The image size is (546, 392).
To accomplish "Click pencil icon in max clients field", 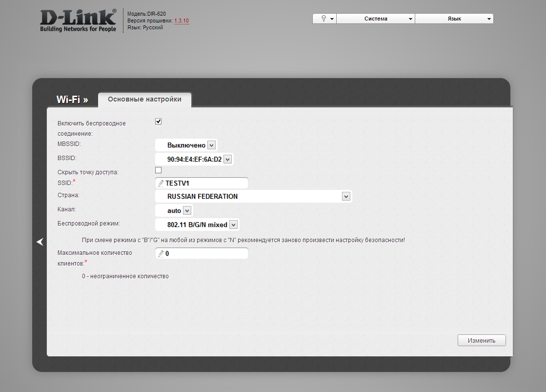I will 161,253.
